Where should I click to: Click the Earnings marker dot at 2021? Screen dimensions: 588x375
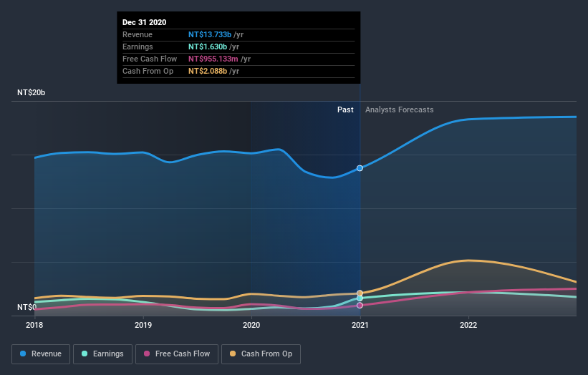(x=360, y=298)
